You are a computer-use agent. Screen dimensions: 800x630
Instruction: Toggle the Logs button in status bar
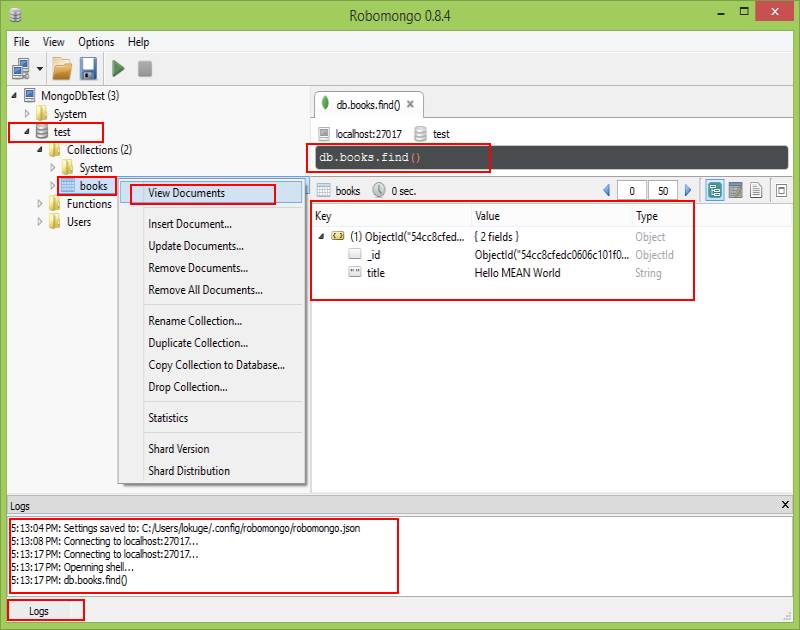[39, 611]
